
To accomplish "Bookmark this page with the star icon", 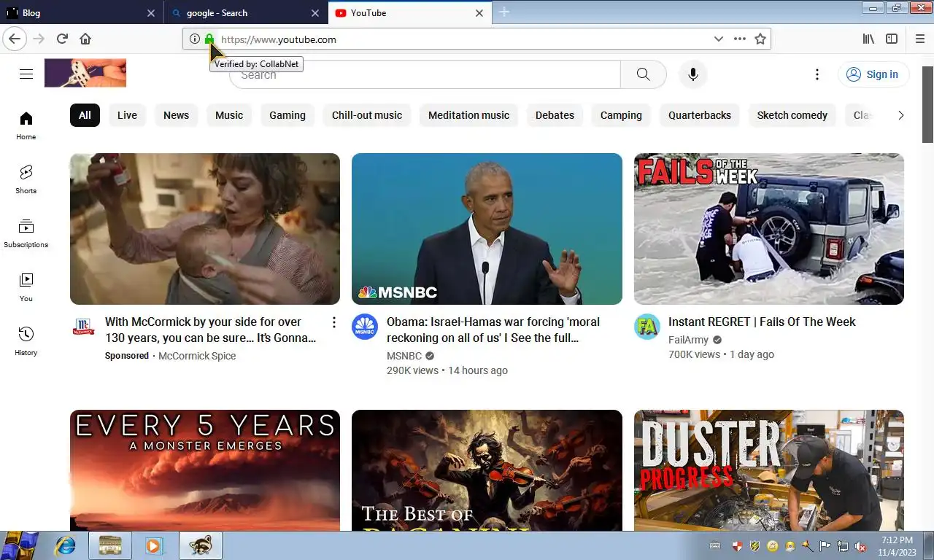I will (x=760, y=39).
